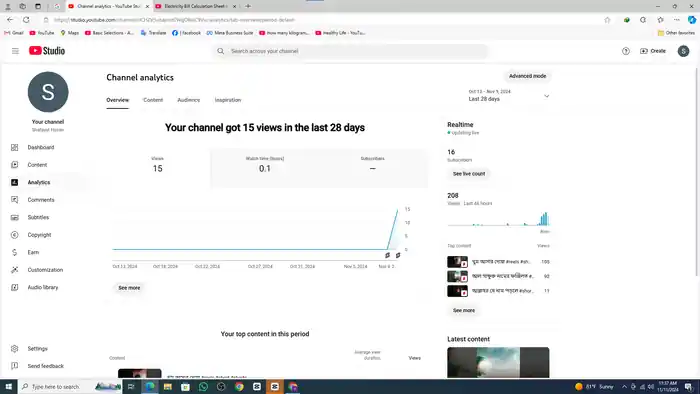Open the Copilot icon in browser toolbar

692,20
